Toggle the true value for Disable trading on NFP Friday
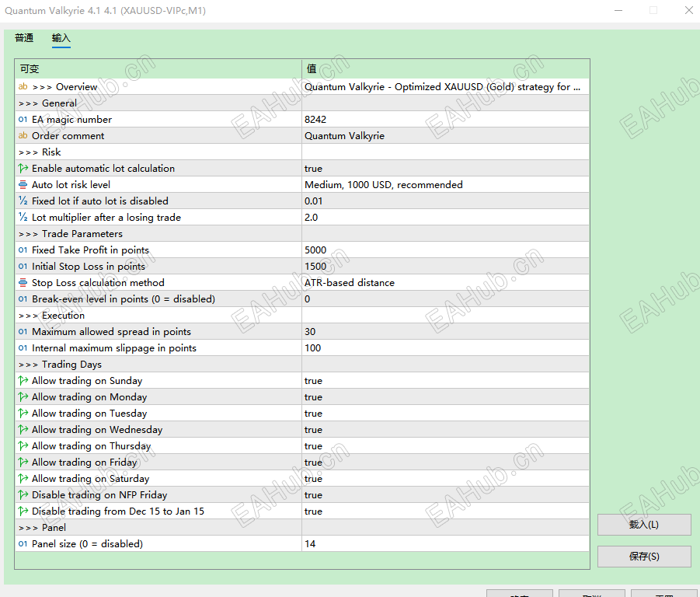 [x=445, y=494]
